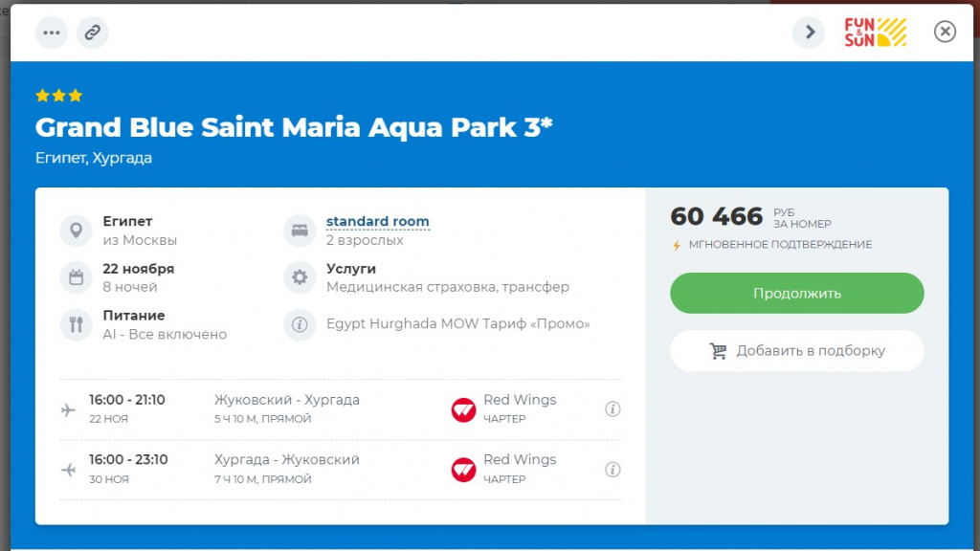Click the fork and knife meal icon
980x551 pixels.
point(76,324)
